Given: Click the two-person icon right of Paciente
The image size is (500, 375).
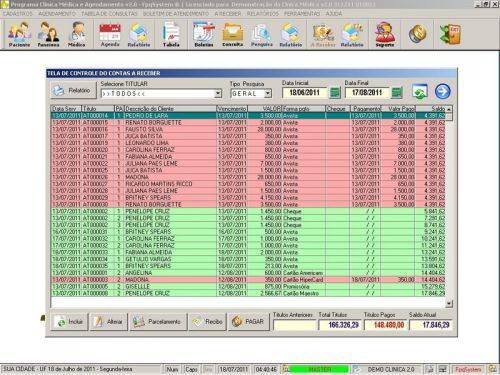Looking at the screenshot, I should point(48,34).
